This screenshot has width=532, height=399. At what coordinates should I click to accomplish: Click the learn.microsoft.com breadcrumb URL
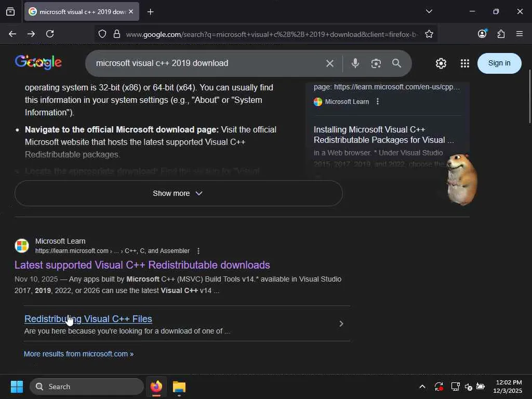112,251
